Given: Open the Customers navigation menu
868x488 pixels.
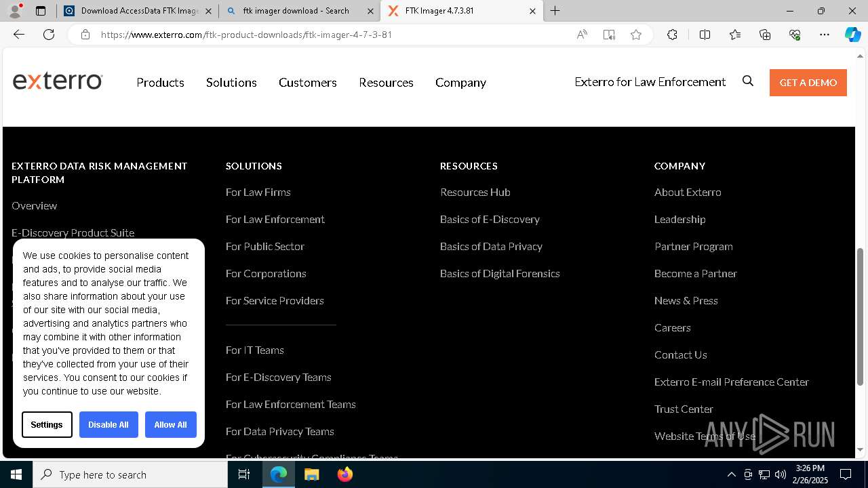Looking at the screenshot, I should pos(307,82).
